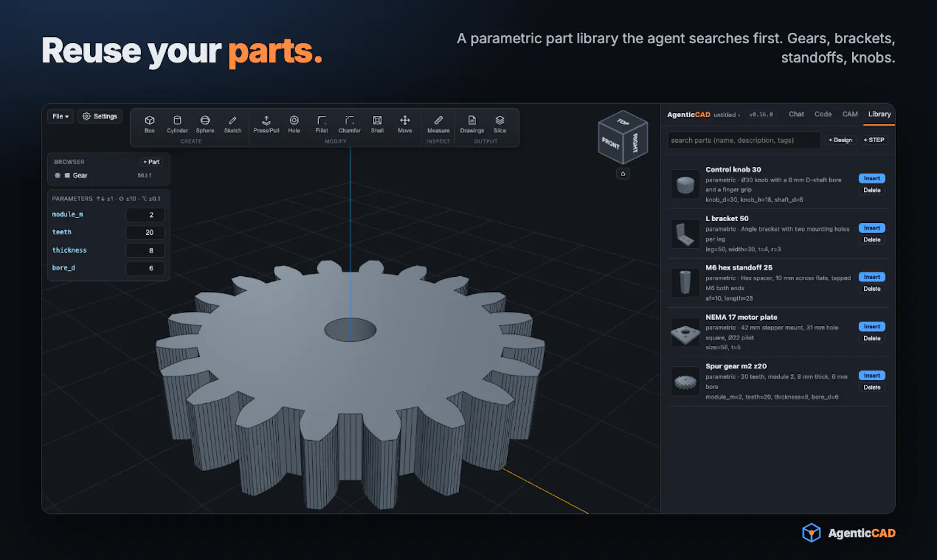Open the Drawings output tool
The height and width of the screenshot is (560, 937).
pyautogui.click(x=472, y=124)
